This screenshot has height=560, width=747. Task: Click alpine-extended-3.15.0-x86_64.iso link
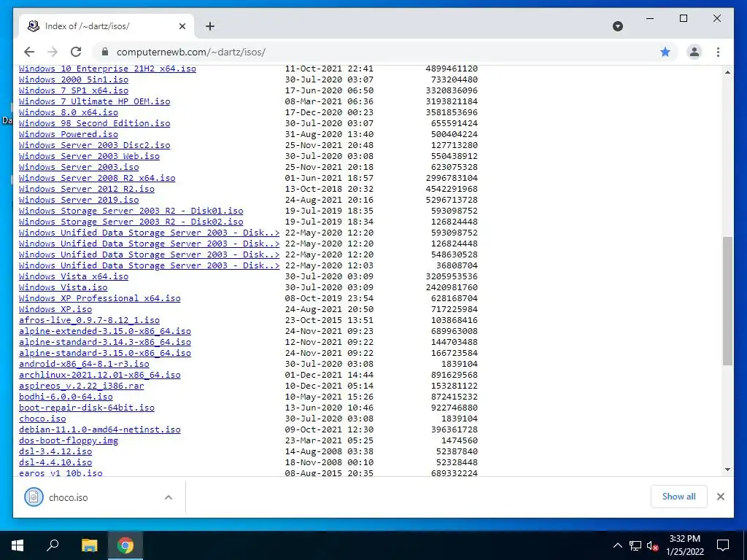pos(105,332)
